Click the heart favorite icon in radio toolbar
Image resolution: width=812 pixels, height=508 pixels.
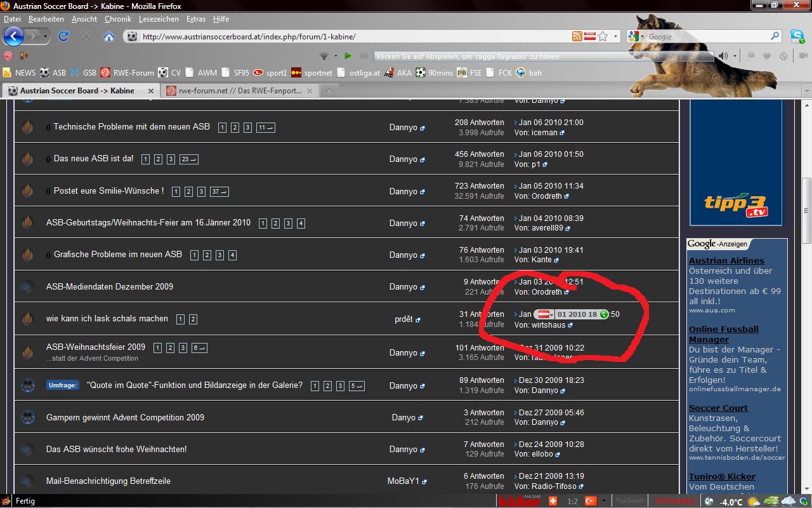(x=767, y=56)
